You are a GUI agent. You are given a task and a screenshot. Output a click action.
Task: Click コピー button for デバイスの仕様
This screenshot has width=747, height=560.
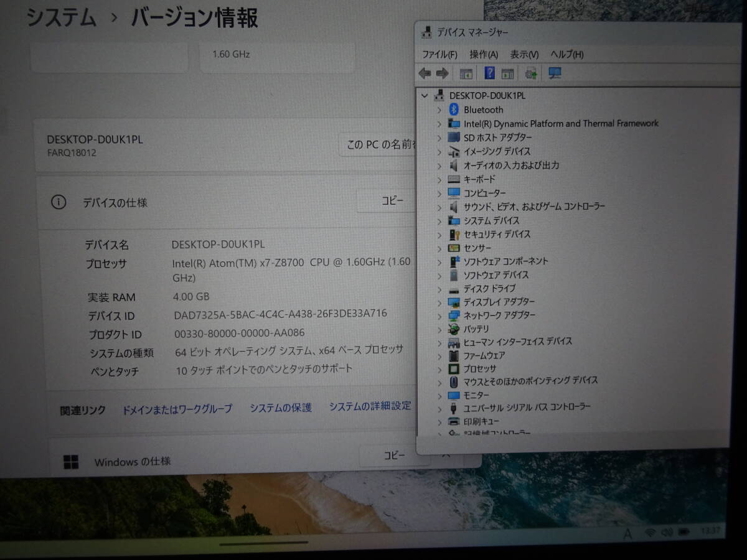[x=387, y=200]
